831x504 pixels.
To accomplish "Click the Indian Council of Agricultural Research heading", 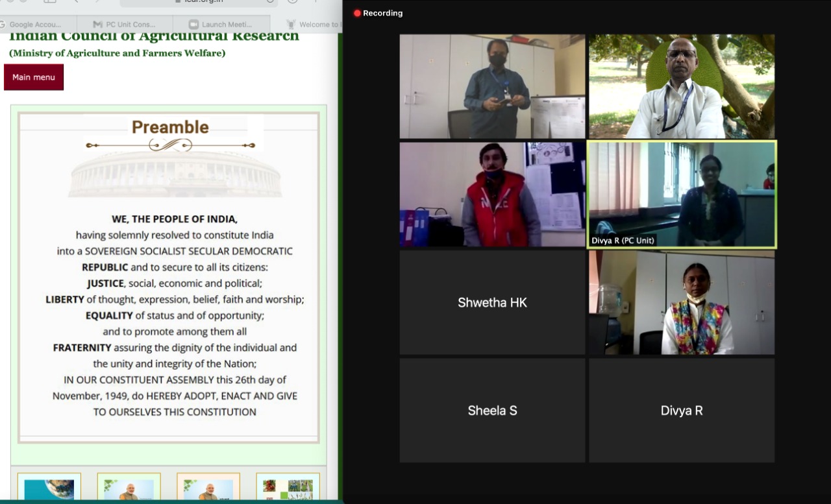I will [154, 36].
